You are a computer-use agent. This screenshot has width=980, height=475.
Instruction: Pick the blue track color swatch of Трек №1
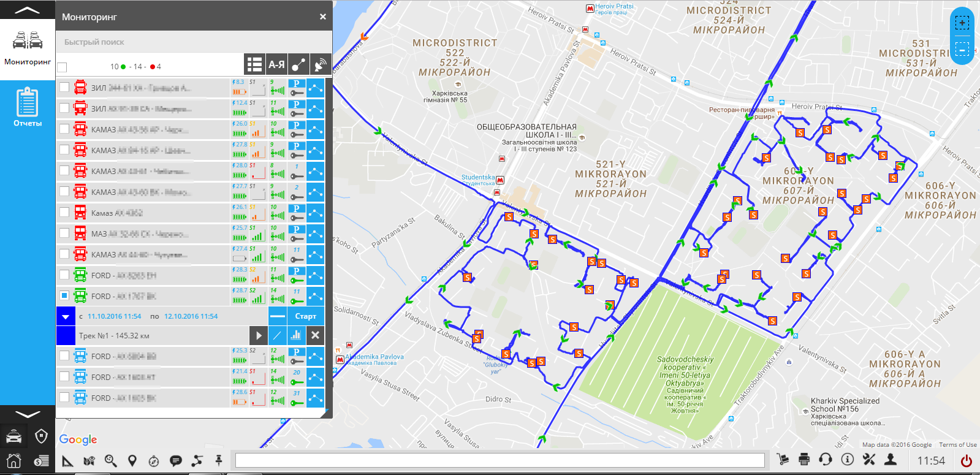pos(66,335)
